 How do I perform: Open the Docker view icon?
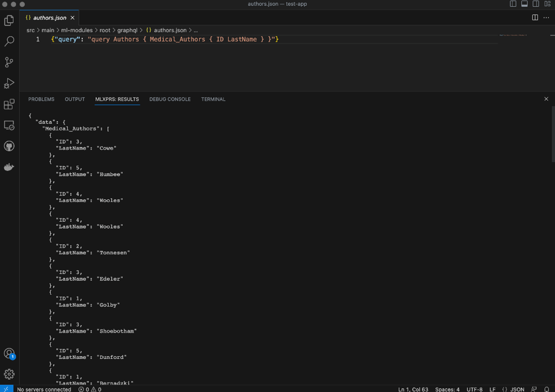9,167
